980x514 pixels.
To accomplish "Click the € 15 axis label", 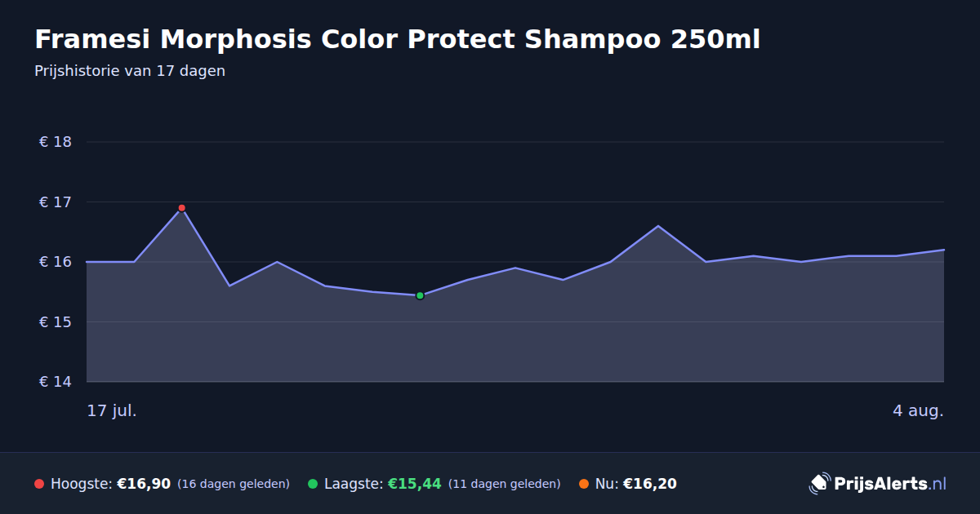I will pyautogui.click(x=56, y=322).
